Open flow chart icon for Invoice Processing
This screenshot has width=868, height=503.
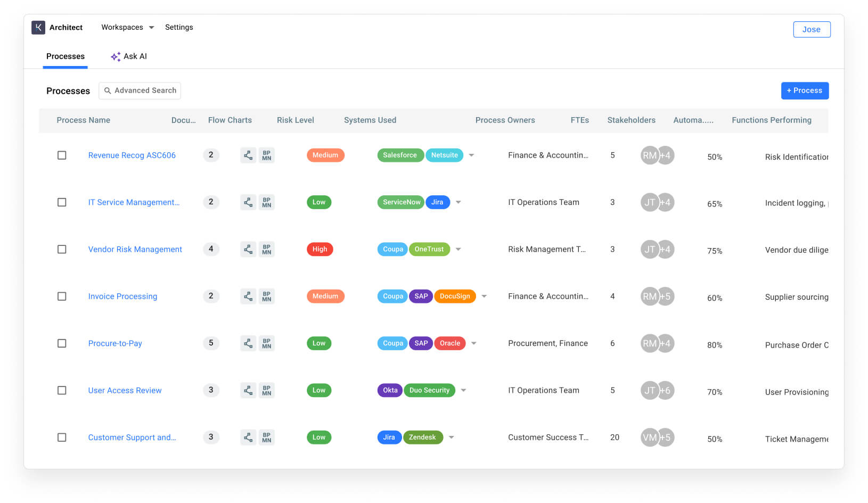coord(248,296)
